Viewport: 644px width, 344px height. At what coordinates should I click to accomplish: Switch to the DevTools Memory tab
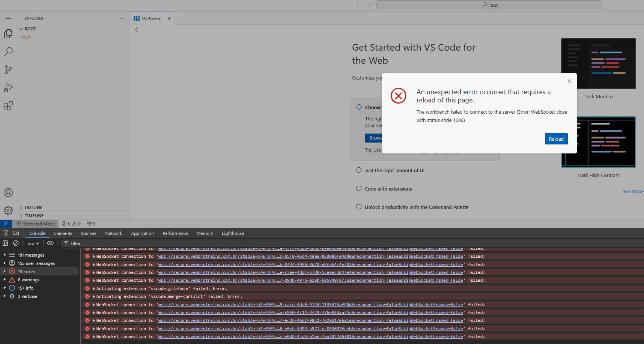pyautogui.click(x=205, y=233)
